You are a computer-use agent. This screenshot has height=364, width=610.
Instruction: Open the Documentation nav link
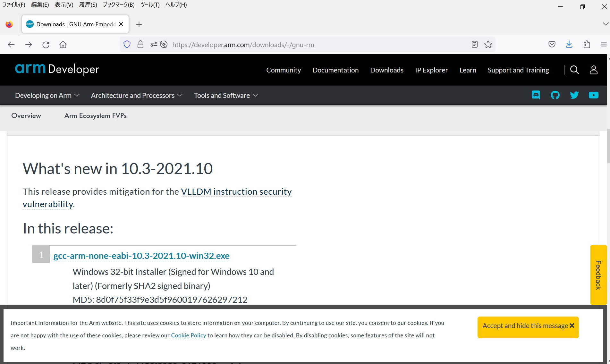(335, 70)
